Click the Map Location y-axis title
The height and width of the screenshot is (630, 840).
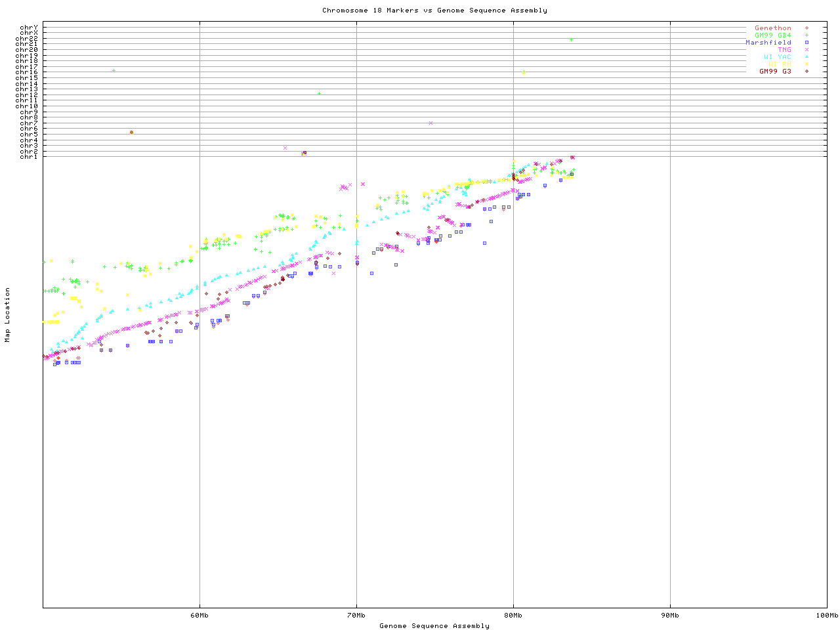pos(8,315)
